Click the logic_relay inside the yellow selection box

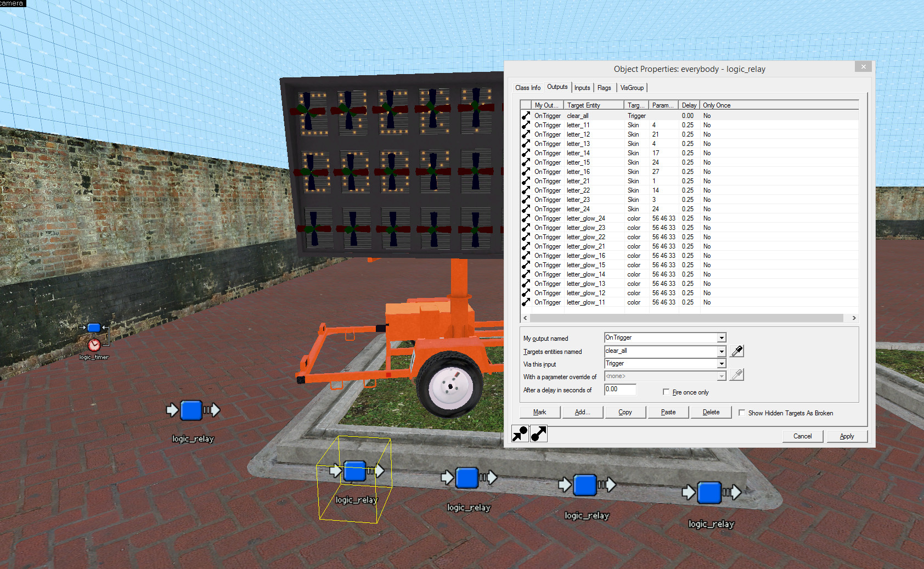(355, 471)
